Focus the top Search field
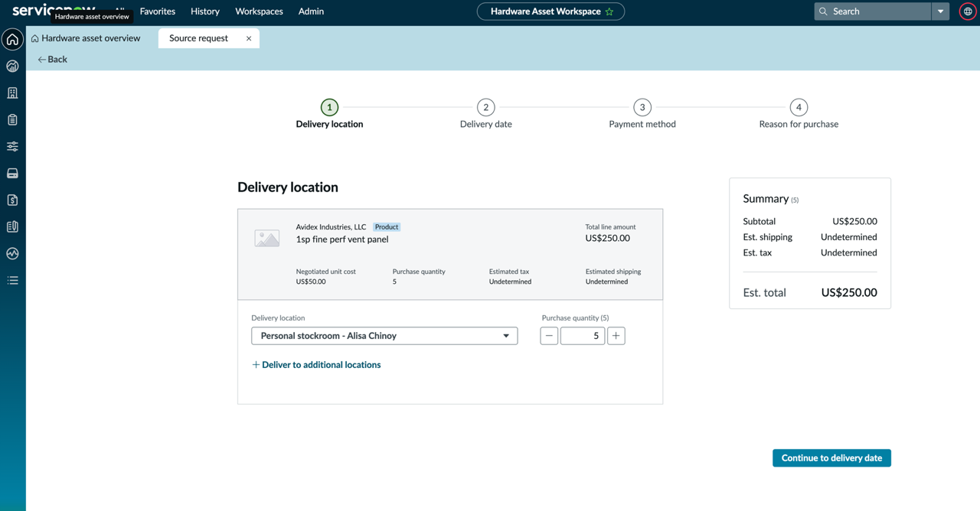This screenshot has height=511, width=980. coord(873,11)
